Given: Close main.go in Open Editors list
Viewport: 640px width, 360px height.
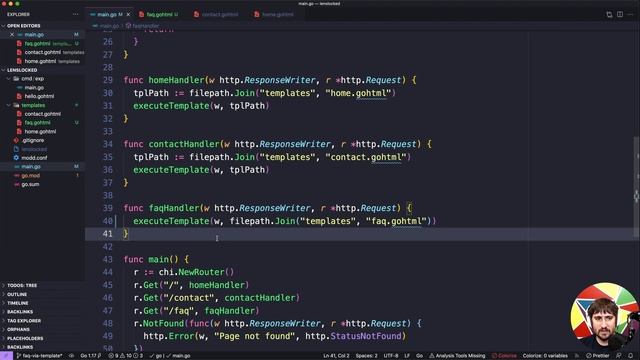Looking at the screenshot, I should pos(12,35).
